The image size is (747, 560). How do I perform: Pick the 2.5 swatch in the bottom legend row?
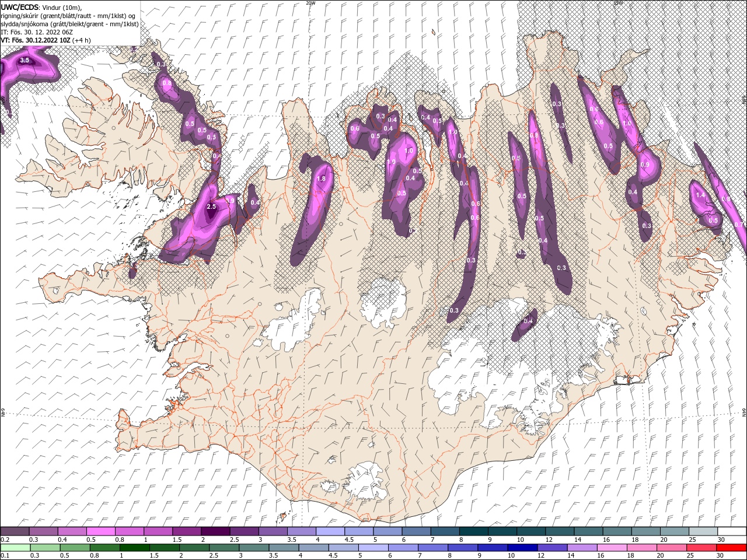pos(224,547)
